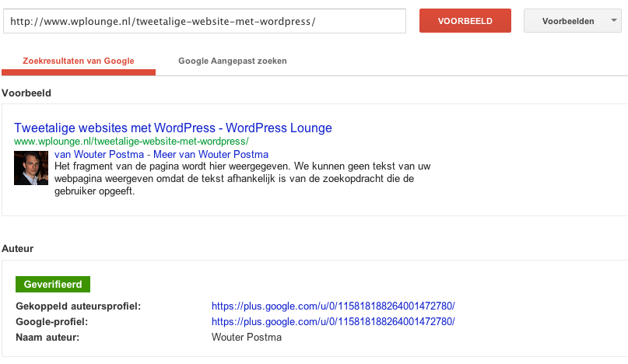This screenshot has height=364, width=628.
Task: Open the Voorbeelden dropdown
Action: (572, 21)
